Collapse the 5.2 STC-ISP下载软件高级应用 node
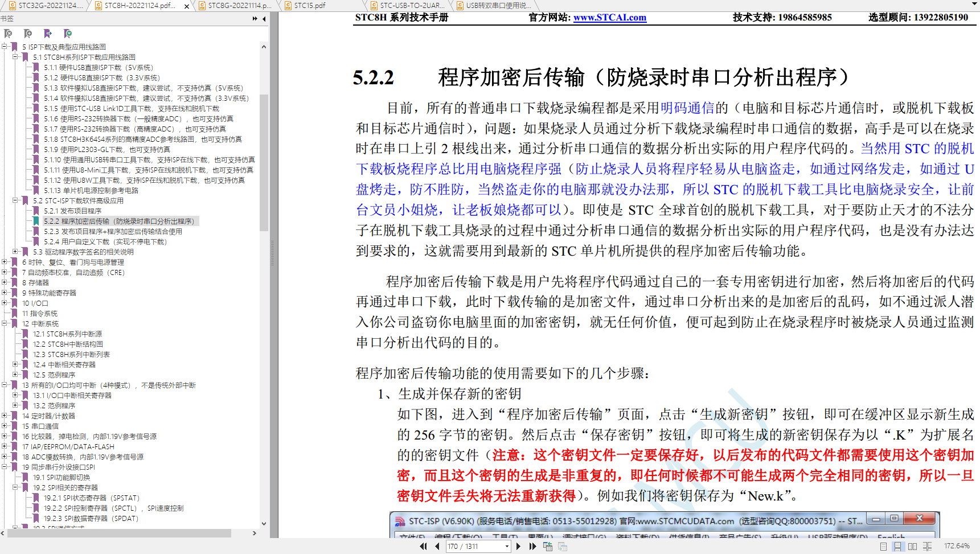Viewport: 980px width, 554px height. click(15, 200)
